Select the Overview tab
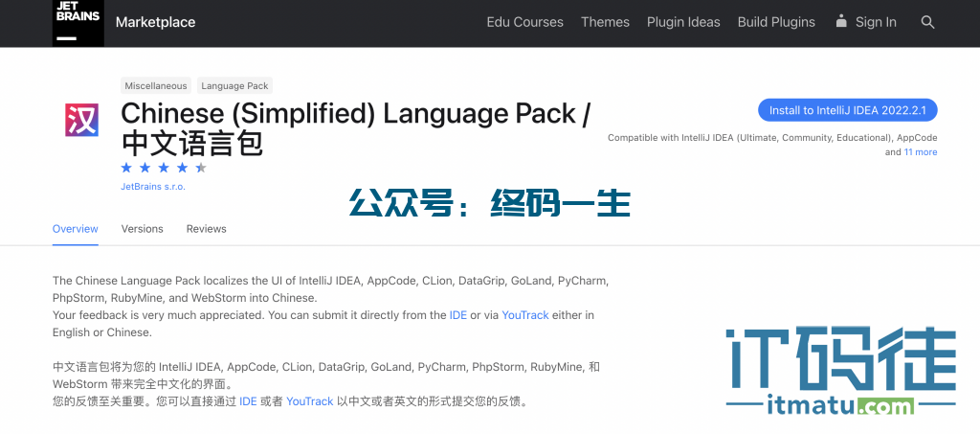This screenshot has width=980, height=434. (x=75, y=229)
